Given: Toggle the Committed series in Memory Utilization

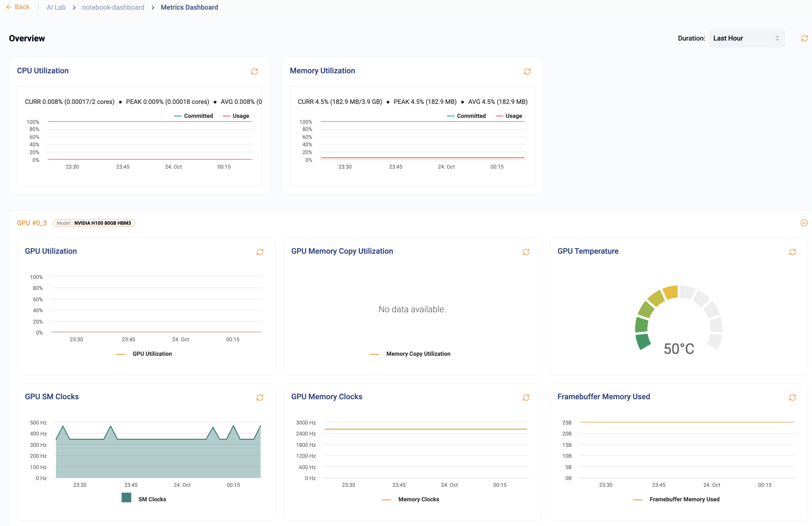Looking at the screenshot, I should coord(467,116).
